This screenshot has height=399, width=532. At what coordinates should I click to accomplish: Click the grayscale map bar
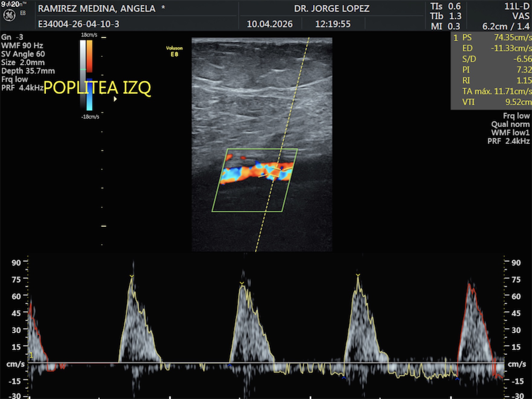point(83,74)
